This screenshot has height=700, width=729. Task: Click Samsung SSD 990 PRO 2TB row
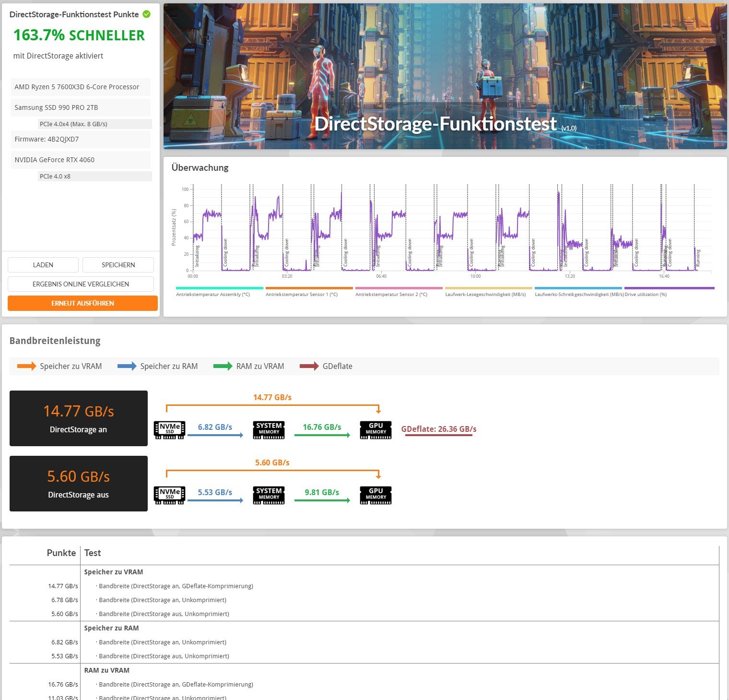click(x=81, y=107)
